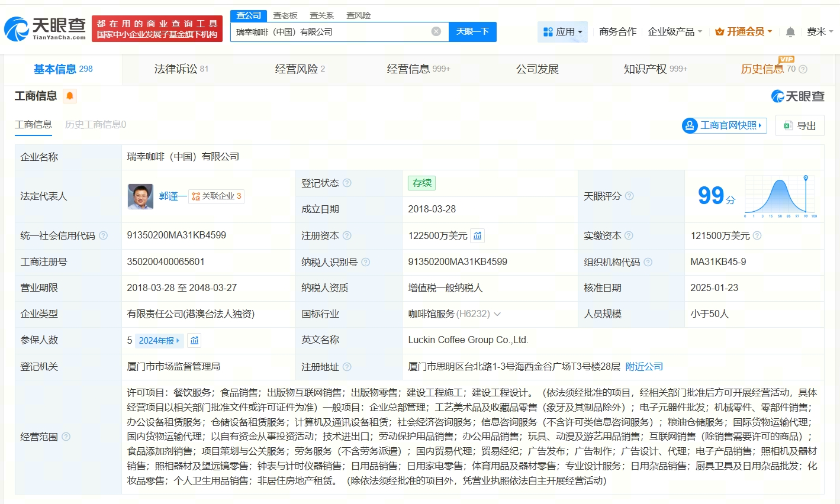The width and height of the screenshot is (840, 504).
Task: Open the 经营信息 tab
Action: pyautogui.click(x=419, y=69)
